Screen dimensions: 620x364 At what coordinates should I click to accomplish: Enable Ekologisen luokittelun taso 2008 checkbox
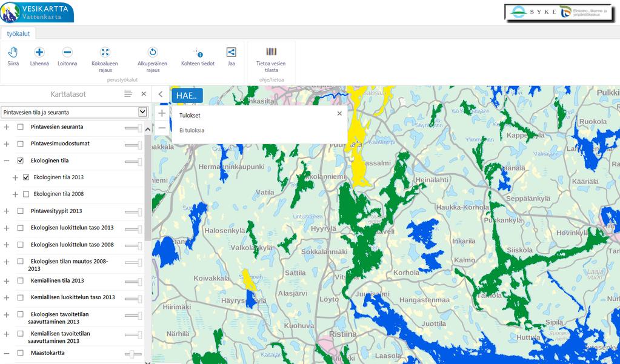[21, 245]
